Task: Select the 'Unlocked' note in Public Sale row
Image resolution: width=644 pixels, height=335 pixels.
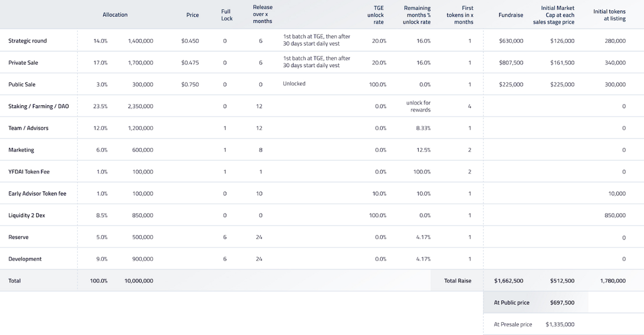Action: coord(294,84)
